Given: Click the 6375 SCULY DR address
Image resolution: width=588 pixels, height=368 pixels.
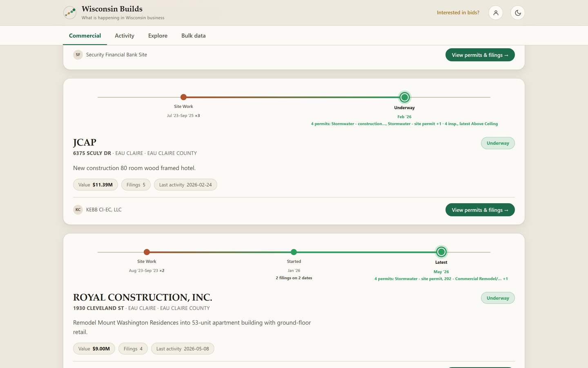Looking at the screenshot, I should coord(92,153).
